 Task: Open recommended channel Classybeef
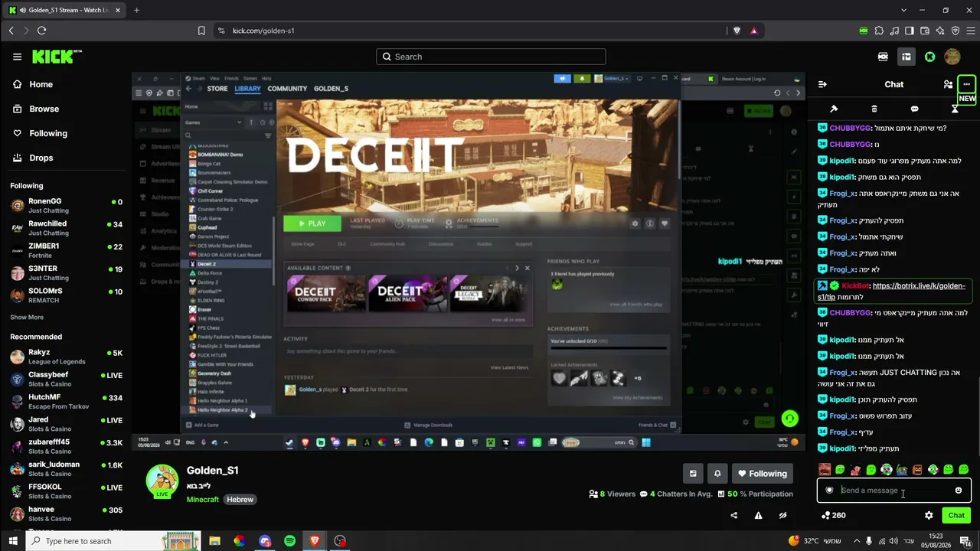click(x=66, y=380)
